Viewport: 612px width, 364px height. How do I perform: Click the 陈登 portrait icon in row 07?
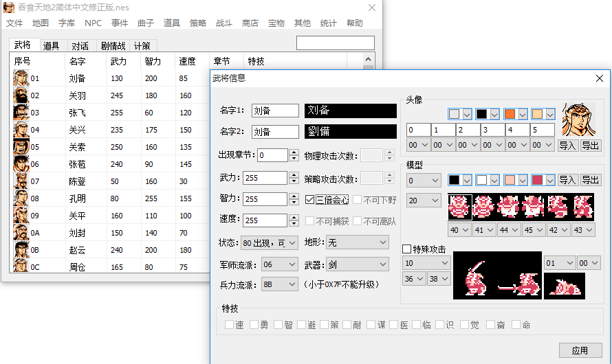[x=21, y=181]
